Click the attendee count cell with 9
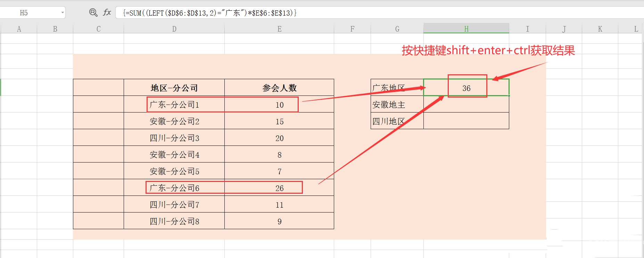The width and height of the screenshot is (644, 258). point(279,221)
